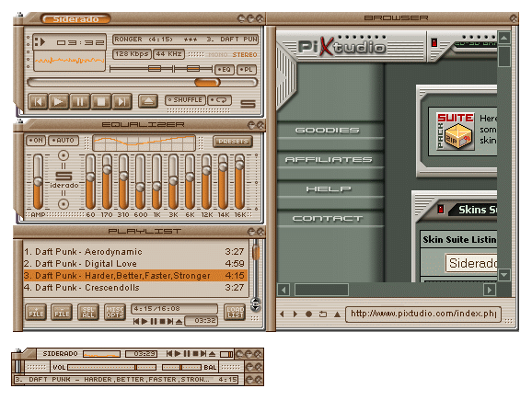
Task: Start playback with main Play button
Action: (x=59, y=101)
